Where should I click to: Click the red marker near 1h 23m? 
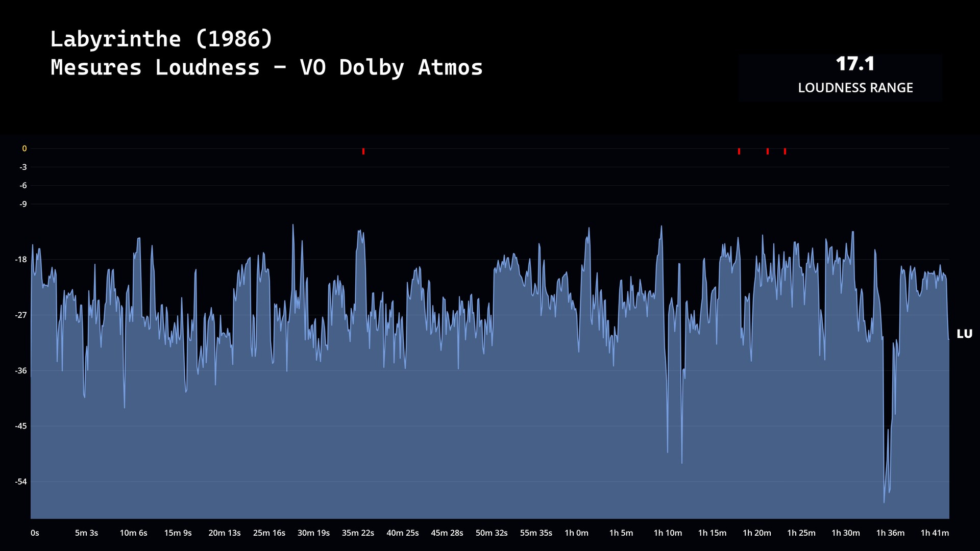[785, 152]
